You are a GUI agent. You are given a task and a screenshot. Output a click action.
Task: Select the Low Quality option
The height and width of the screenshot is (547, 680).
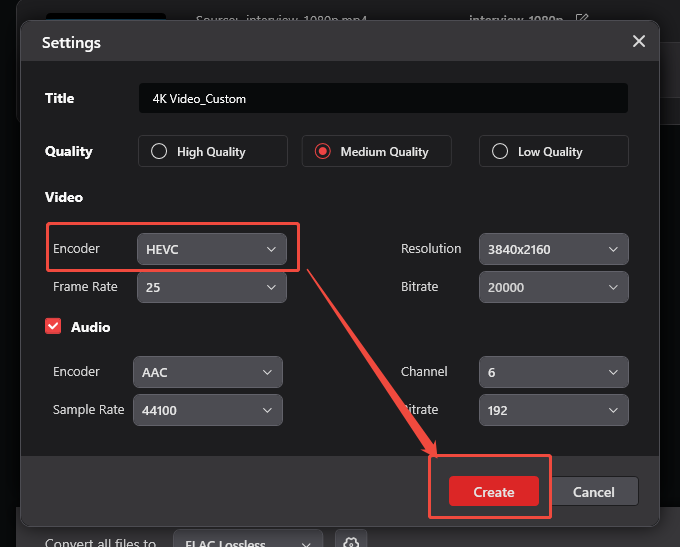(553, 151)
